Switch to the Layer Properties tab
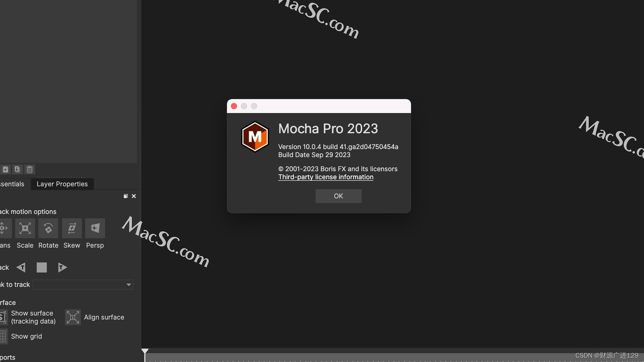Screen dimensions: 644x362 (x=62, y=184)
